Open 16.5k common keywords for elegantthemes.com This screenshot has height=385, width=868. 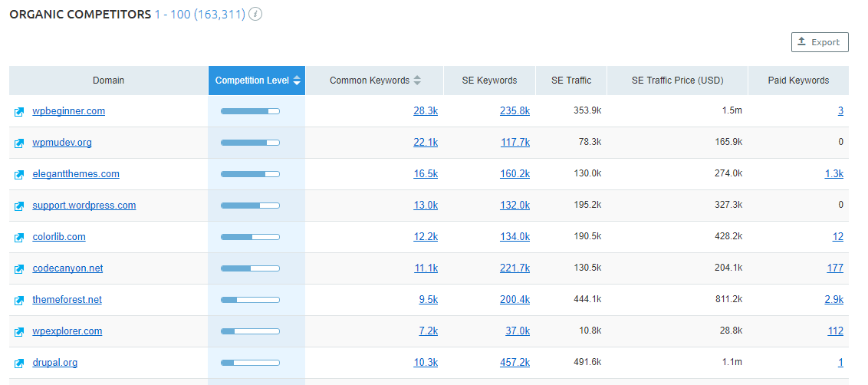click(425, 174)
